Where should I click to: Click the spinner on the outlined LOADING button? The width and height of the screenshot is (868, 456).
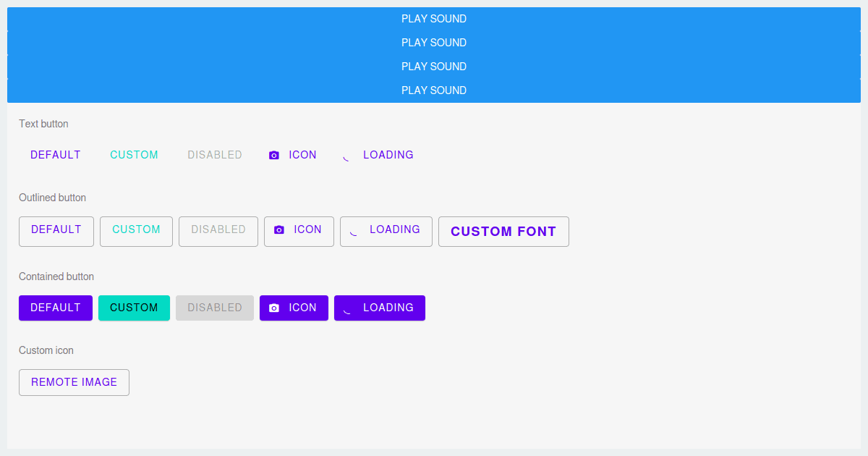tap(354, 229)
